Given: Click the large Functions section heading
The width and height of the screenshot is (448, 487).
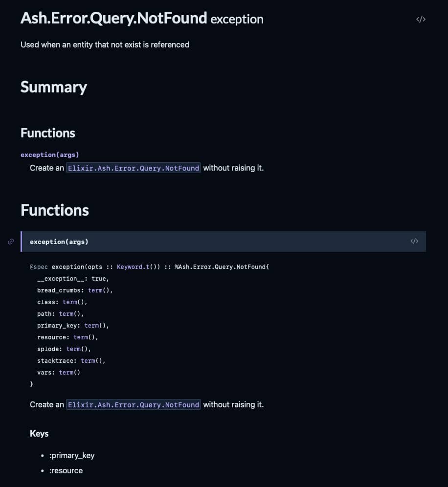Looking at the screenshot, I should click(x=55, y=210).
